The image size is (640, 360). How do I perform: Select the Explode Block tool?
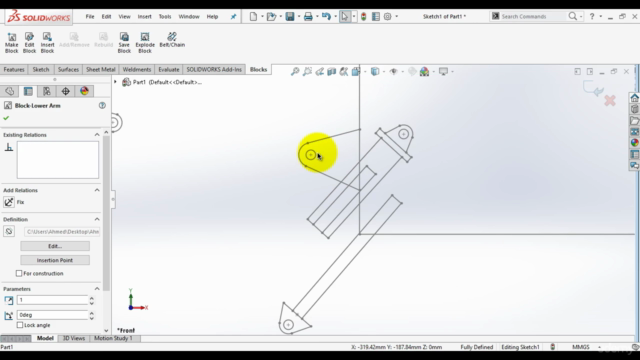[x=145, y=43]
